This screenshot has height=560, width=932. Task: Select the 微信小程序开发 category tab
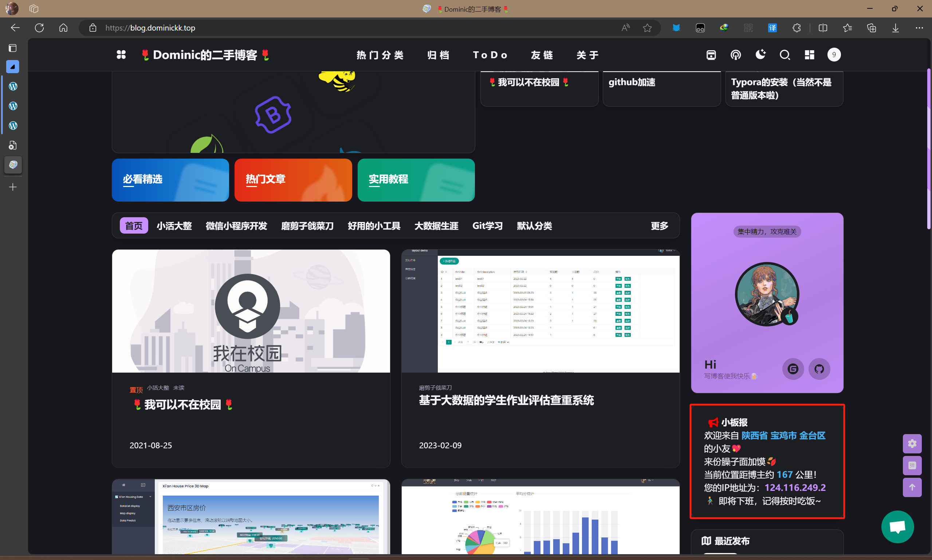(236, 226)
